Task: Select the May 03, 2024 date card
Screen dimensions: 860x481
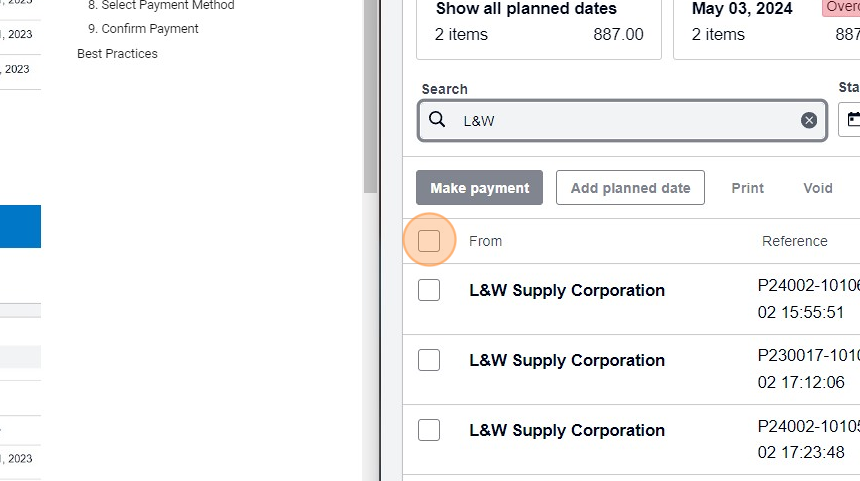Action: pos(766,22)
